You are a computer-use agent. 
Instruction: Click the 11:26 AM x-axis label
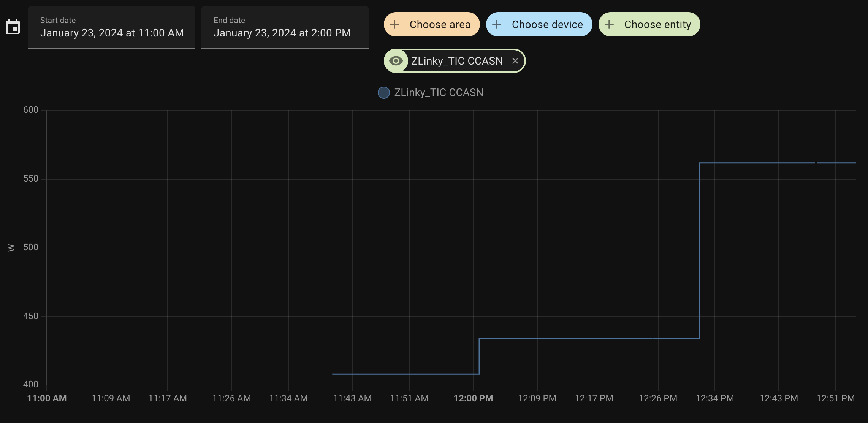pyautogui.click(x=231, y=398)
